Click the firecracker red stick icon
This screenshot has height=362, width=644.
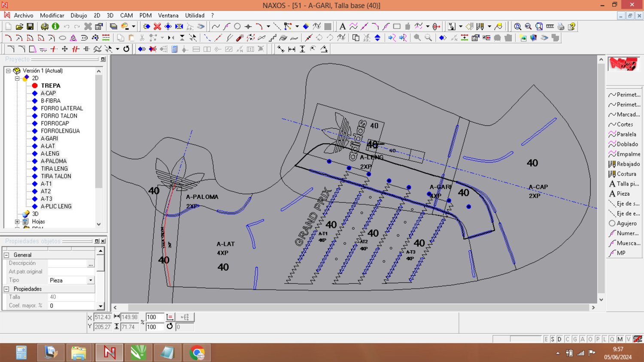240,38
